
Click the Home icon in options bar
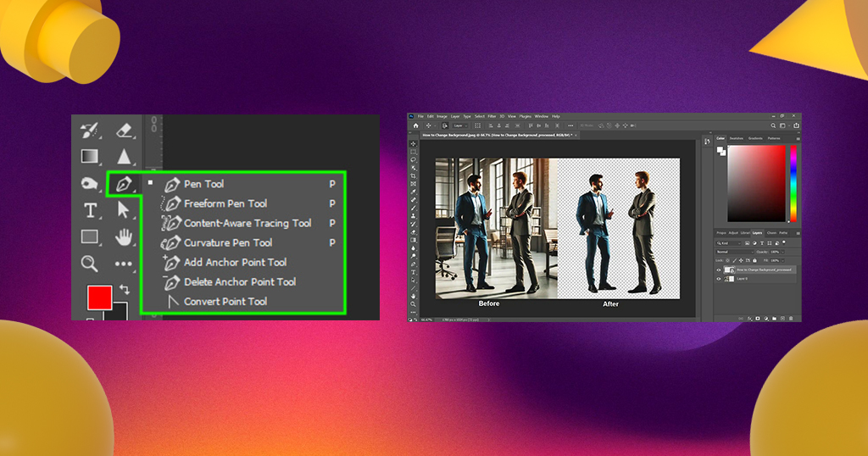pos(415,125)
